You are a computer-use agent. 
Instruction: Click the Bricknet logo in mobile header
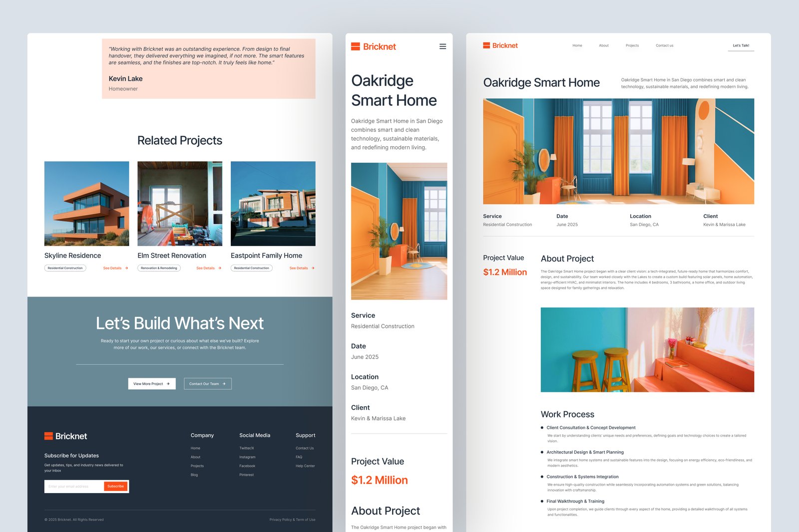click(373, 46)
